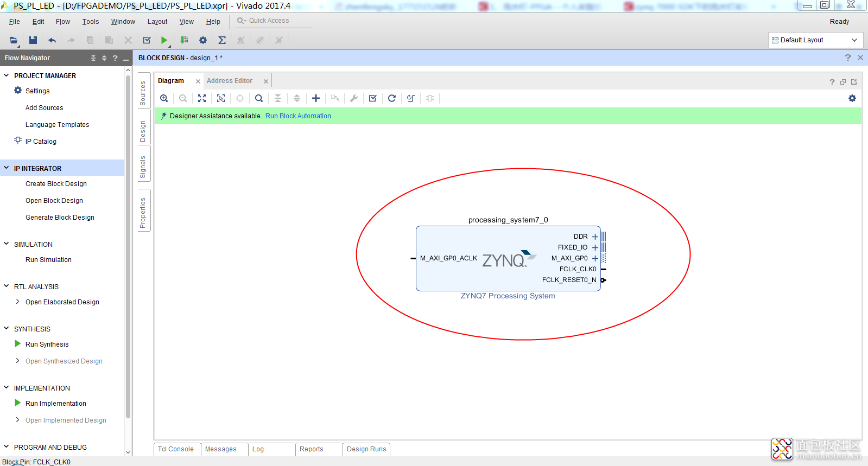Collapse all in diagram toolbar
Viewport: 868px width, 466px height.
278,98
